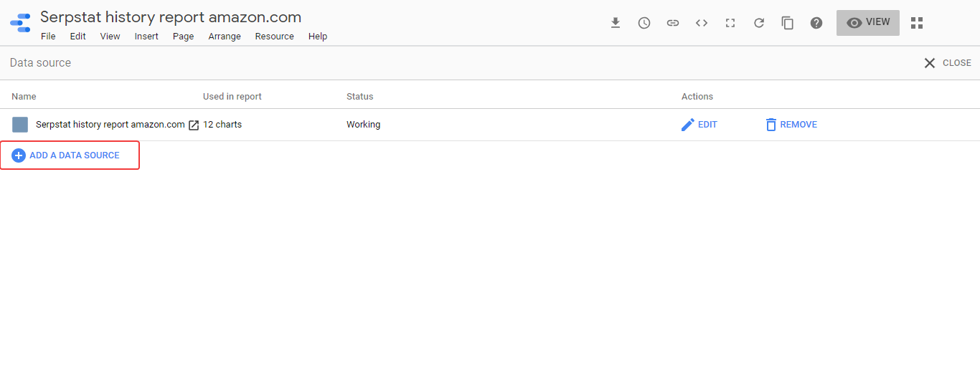This screenshot has height=369, width=980.
Task: Click the 'Used in report' column header
Action: [232, 97]
